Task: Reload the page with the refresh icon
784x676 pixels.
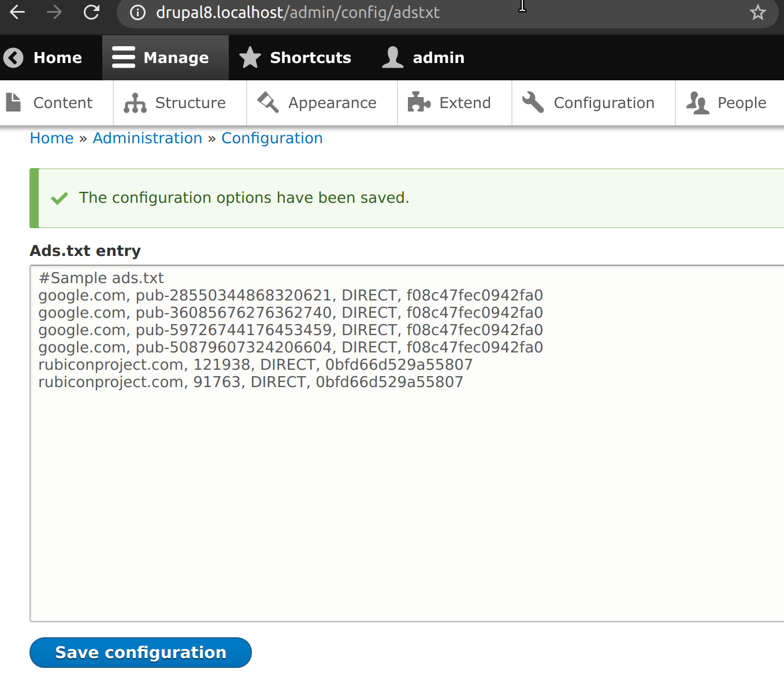Action: pos(91,12)
